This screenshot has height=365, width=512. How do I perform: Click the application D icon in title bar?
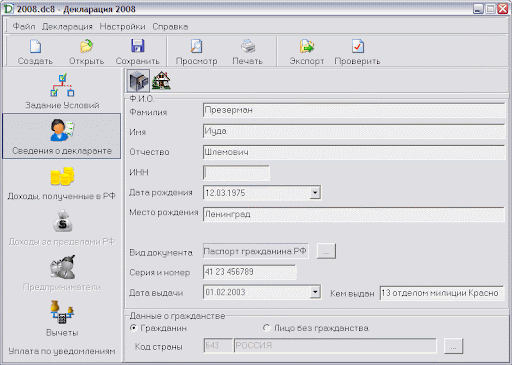click(x=8, y=9)
